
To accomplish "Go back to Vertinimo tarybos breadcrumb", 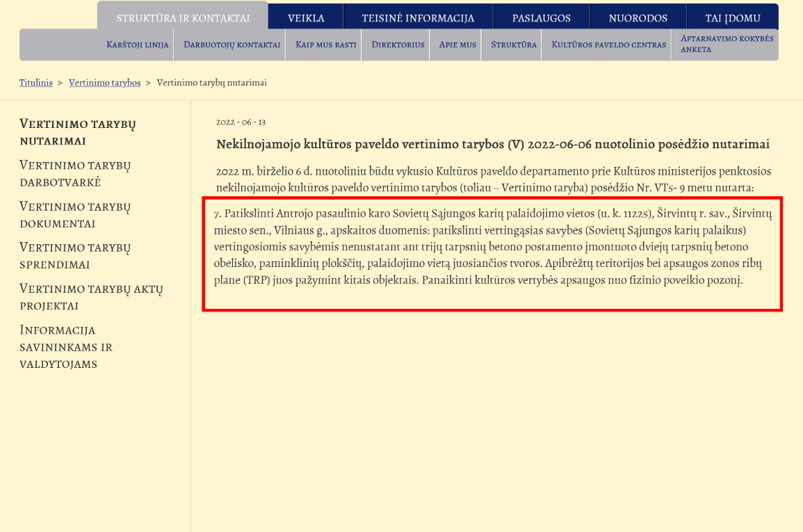I will tap(104, 83).
